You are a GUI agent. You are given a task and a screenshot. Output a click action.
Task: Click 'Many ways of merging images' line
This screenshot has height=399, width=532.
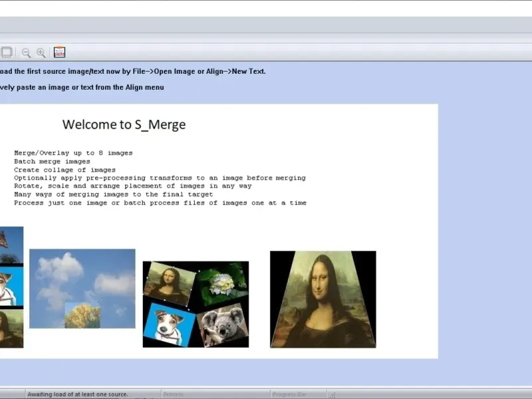[x=113, y=194]
